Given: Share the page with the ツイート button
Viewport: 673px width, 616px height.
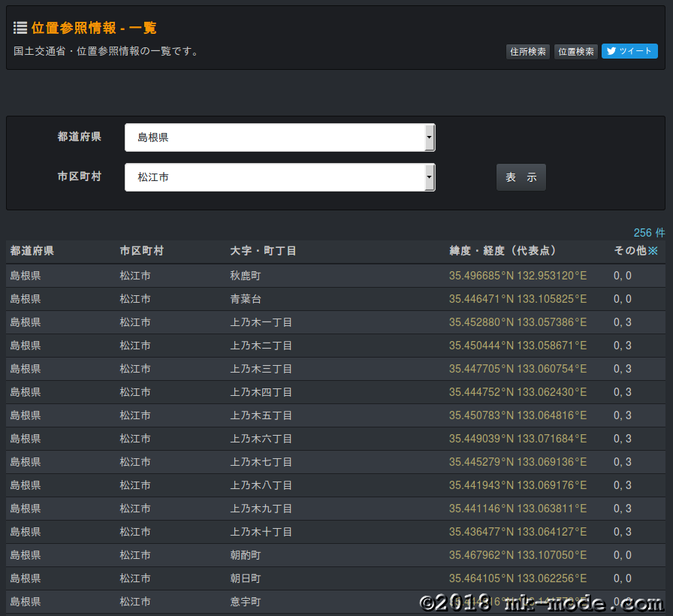Looking at the screenshot, I should [x=629, y=51].
